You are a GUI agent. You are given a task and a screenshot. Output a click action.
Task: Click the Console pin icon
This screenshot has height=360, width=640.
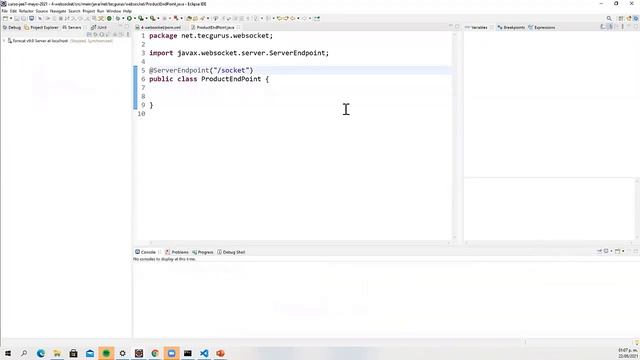[x=600, y=251]
